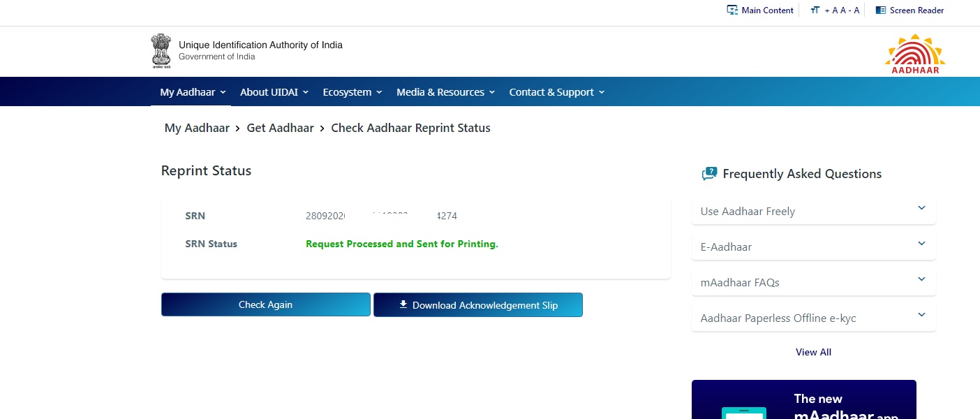The width and height of the screenshot is (980, 419).
Task: Click the Main Content skip icon
Action: click(x=732, y=10)
